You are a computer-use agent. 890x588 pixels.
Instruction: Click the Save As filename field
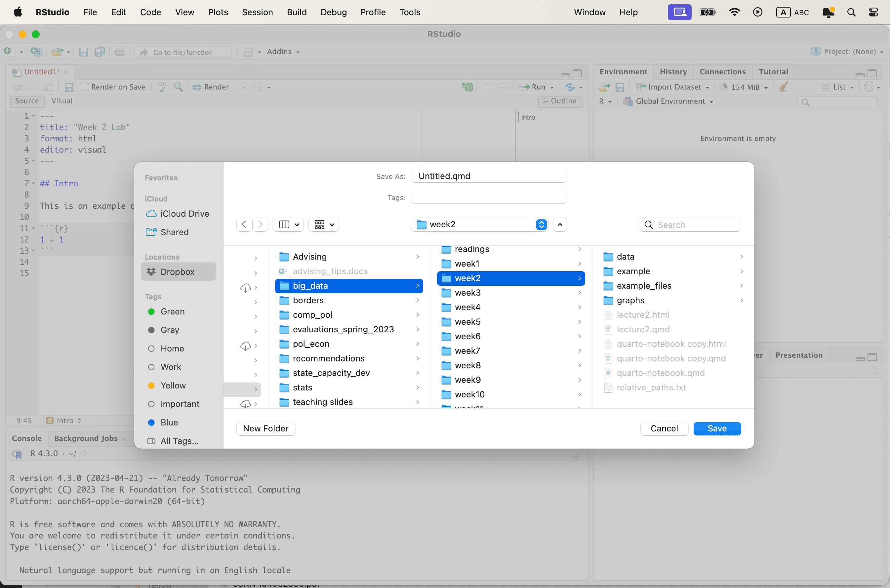tap(488, 176)
